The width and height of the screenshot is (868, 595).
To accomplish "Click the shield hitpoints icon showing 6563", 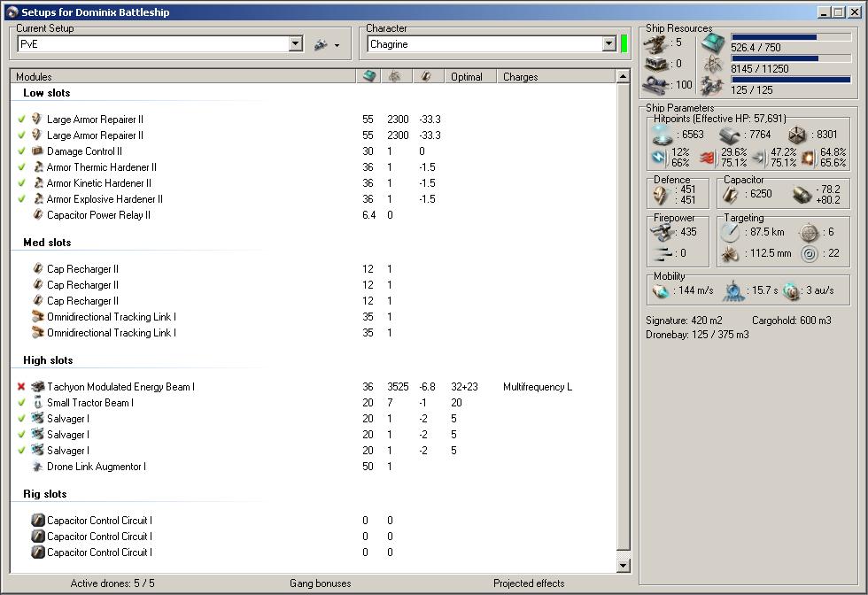I will click(662, 135).
